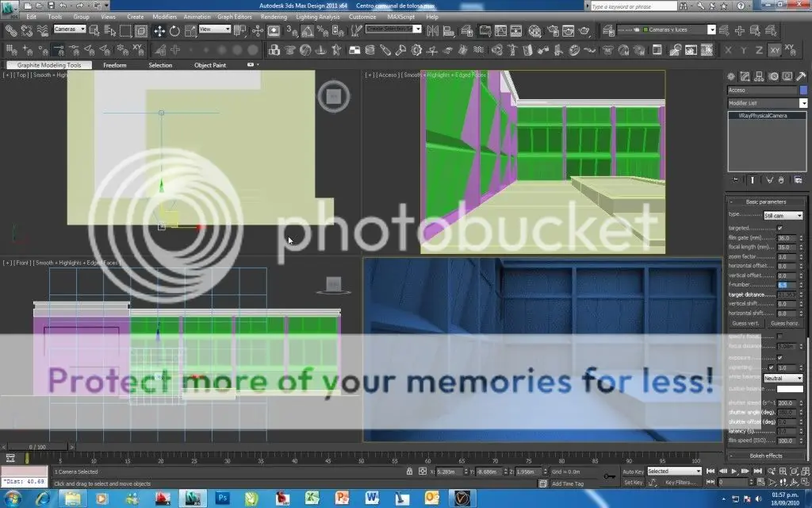This screenshot has height=508, width=812.
Task: Open the Create Selection Set dropdown
Action: point(393,29)
